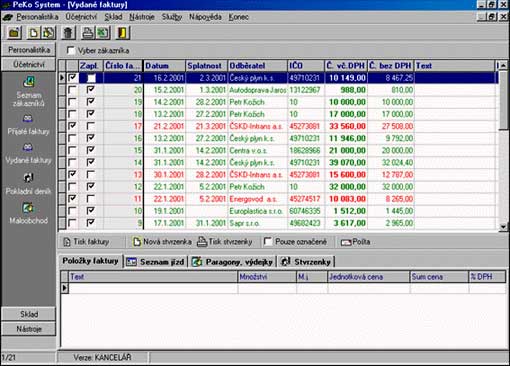This screenshot has width=510, height=366.
Task: Switch to the Seznam jízd tab
Action: [156, 262]
